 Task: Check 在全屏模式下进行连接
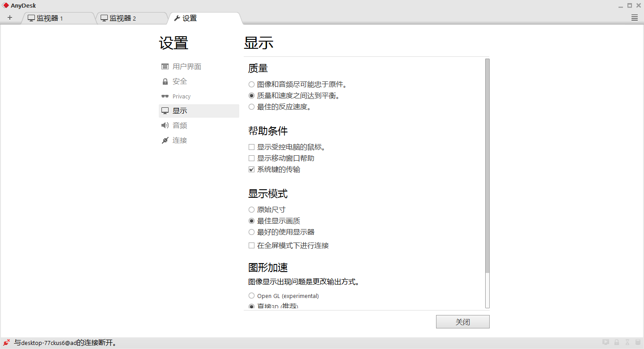point(252,245)
